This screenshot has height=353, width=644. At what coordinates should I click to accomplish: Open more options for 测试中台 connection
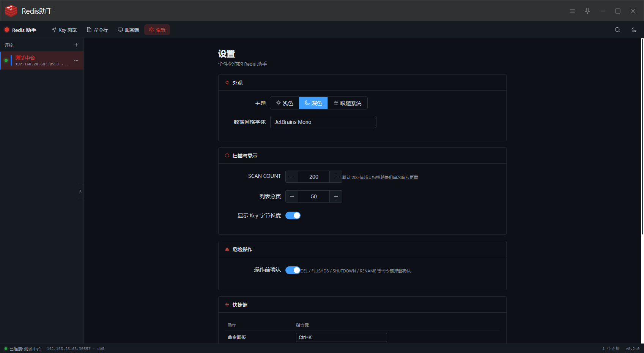(76, 60)
